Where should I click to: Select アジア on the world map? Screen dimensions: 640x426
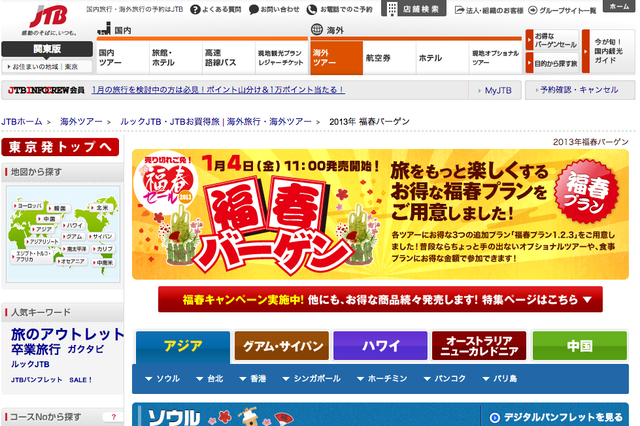[42, 229]
